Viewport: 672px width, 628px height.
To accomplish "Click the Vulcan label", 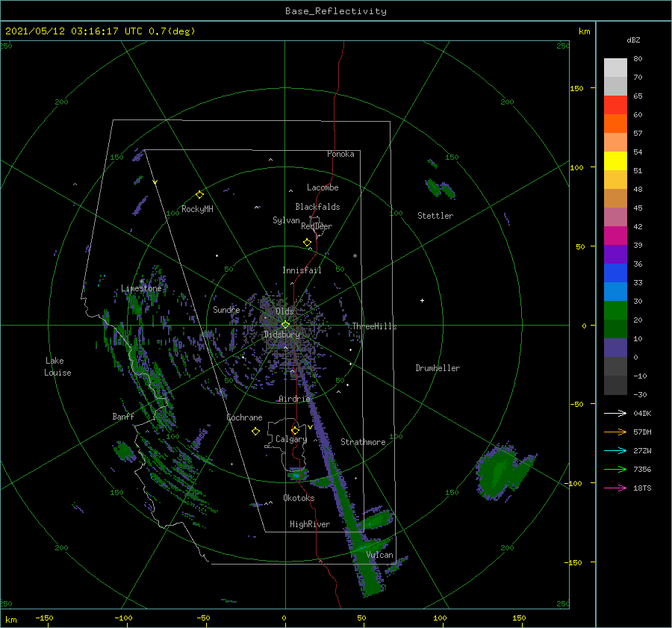I will 379,555.
